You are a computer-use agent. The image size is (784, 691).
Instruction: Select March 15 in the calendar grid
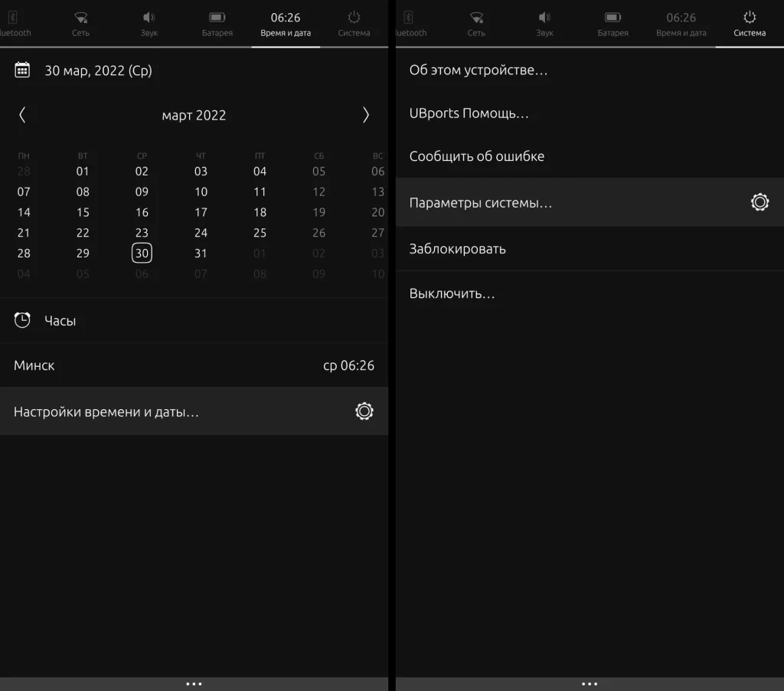tap(83, 212)
